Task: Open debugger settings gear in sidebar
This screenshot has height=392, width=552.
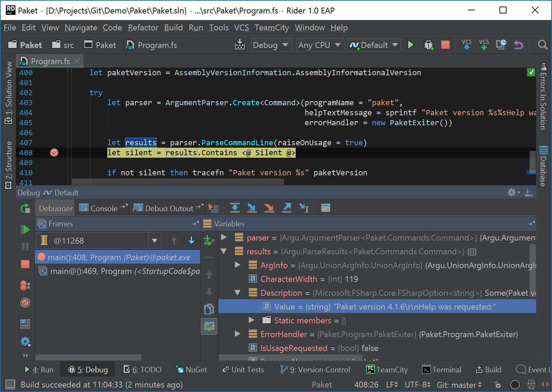Action: (25, 342)
